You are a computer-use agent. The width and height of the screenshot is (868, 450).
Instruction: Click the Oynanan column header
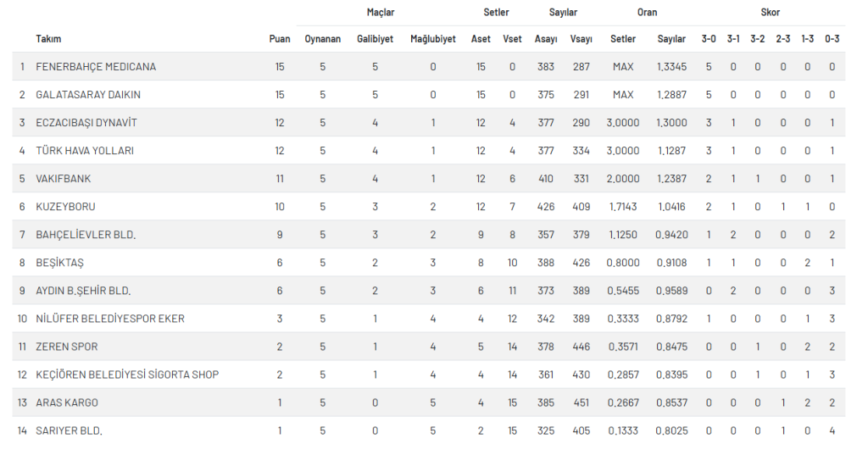(x=323, y=39)
